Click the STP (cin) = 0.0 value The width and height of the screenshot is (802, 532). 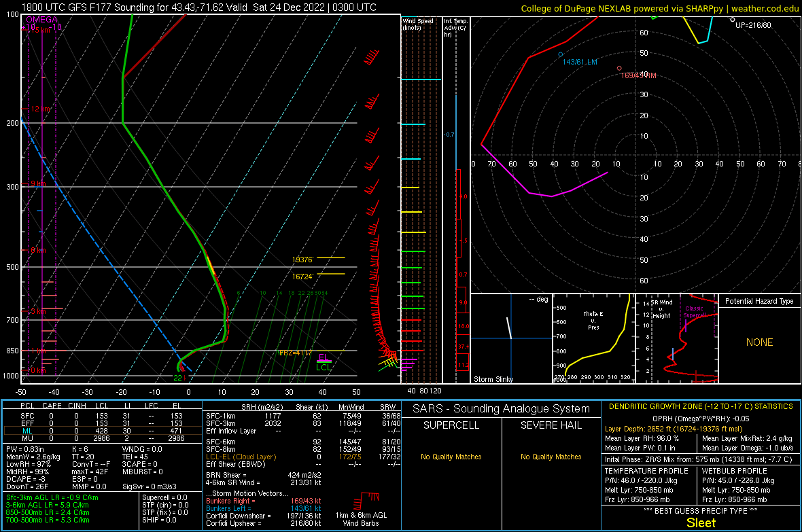click(165, 505)
